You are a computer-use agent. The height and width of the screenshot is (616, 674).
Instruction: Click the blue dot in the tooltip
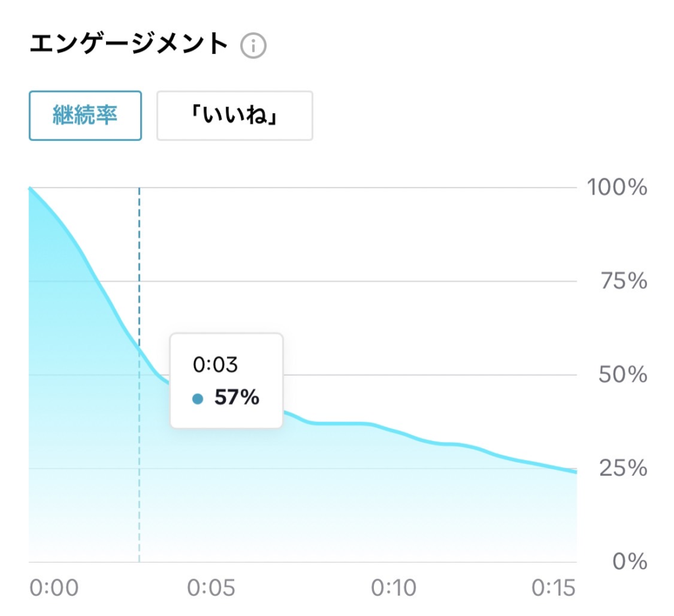197,399
